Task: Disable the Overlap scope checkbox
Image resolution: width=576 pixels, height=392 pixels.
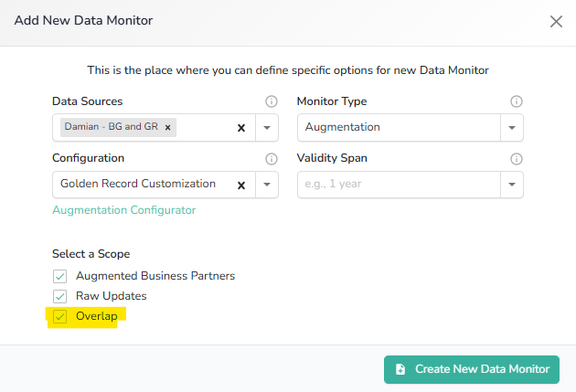Action: [60, 316]
